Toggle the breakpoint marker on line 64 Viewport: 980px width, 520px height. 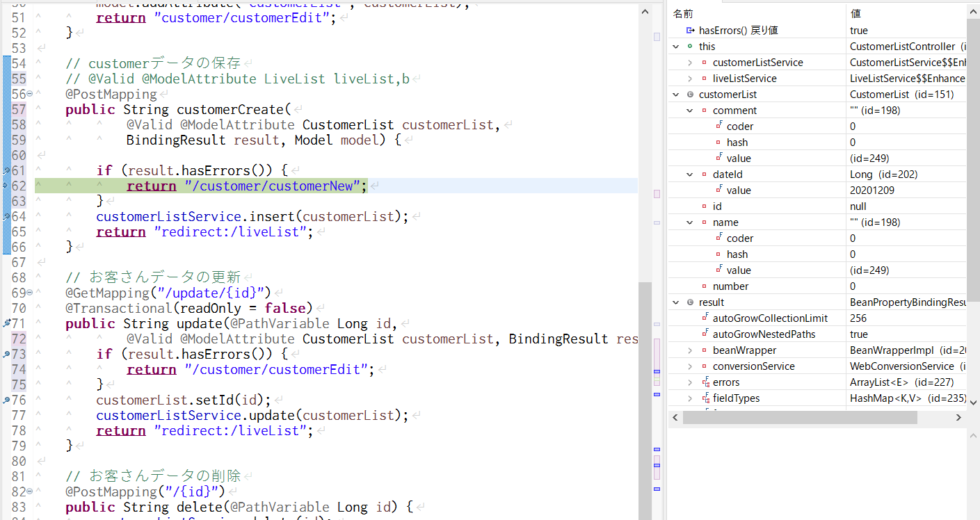[x=6, y=216]
